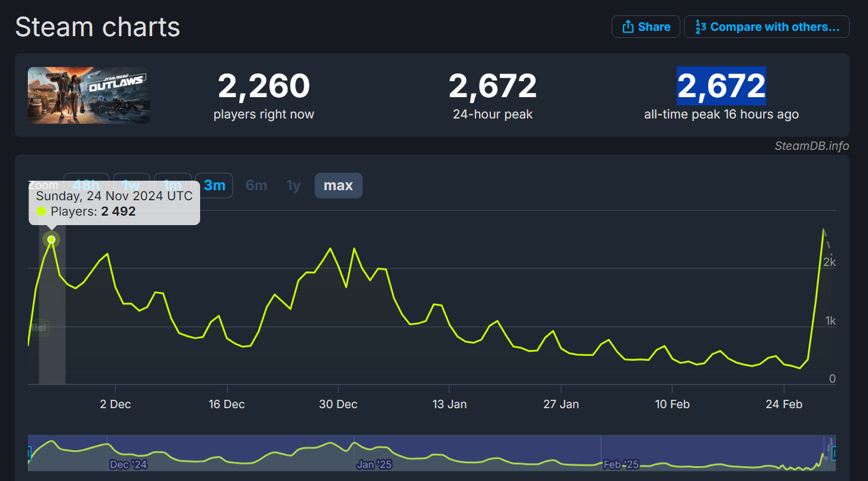Viewport: 868px width, 481px height.
Task: Click the SteamDB.info credit text
Action: (x=812, y=146)
